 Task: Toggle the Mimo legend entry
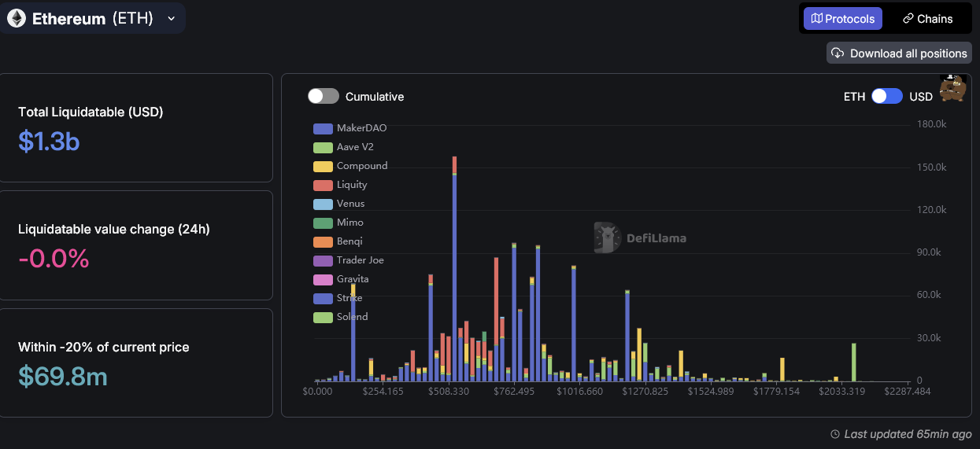(x=338, y=223)
